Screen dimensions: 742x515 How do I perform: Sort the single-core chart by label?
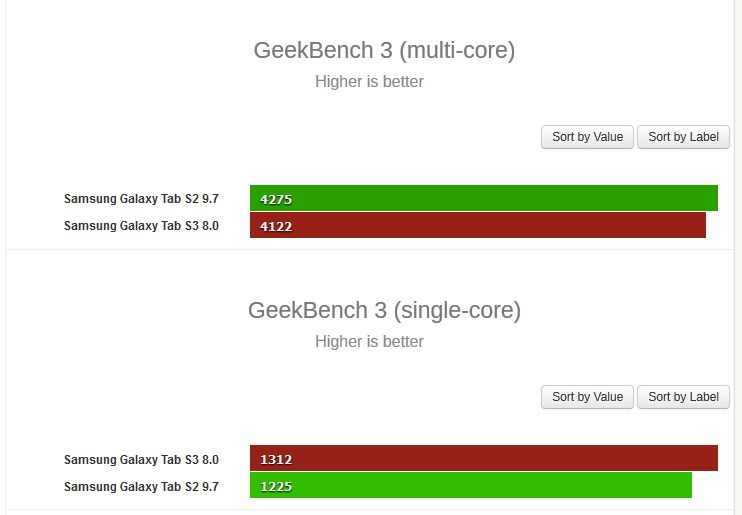click(683, 397)
